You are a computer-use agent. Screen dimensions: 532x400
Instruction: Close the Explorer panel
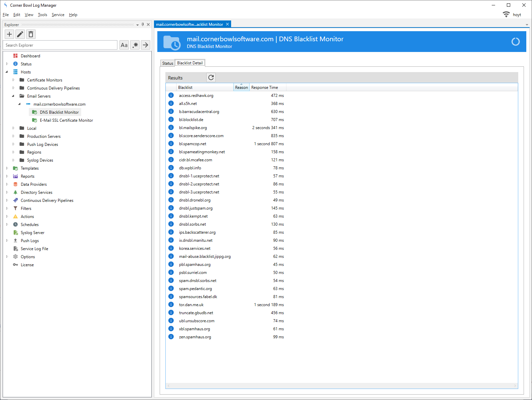pos(148,24)
